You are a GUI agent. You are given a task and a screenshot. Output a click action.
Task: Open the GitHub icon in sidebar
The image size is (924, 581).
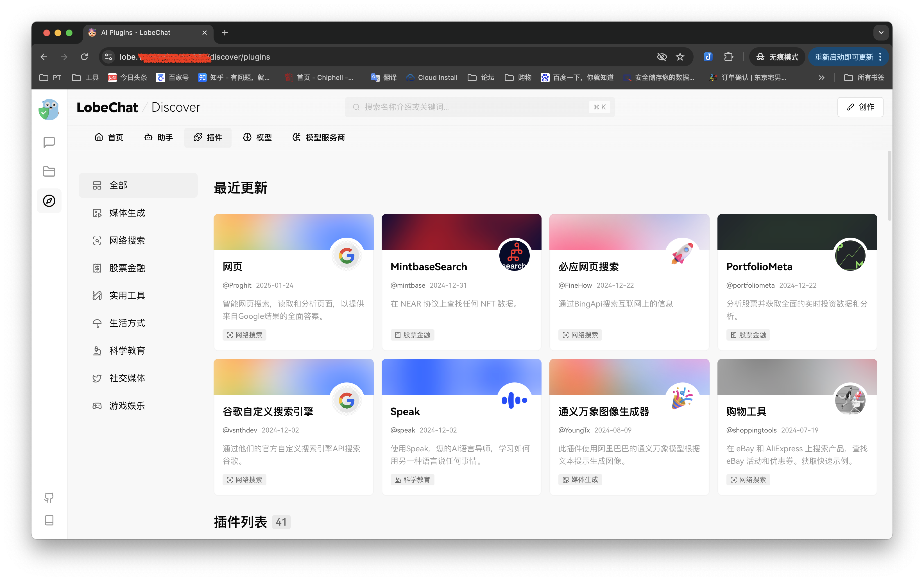pyautogui.click(x=49, y=498)
